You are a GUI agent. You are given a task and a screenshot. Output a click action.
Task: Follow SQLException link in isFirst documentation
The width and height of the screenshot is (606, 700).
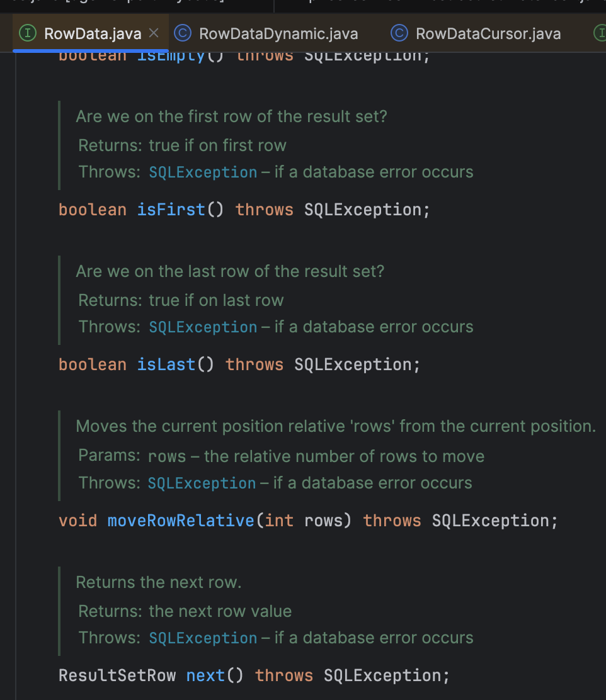click(203, 172)
